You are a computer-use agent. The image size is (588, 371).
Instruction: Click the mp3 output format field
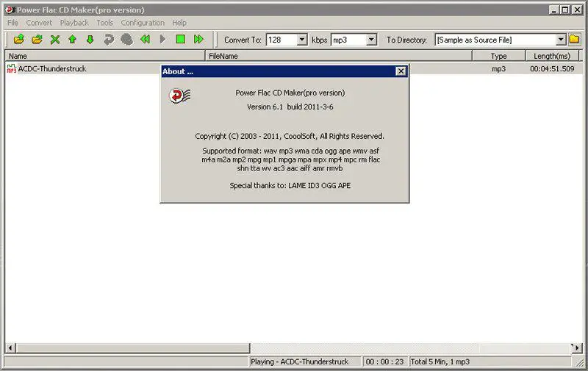[348, 40]
